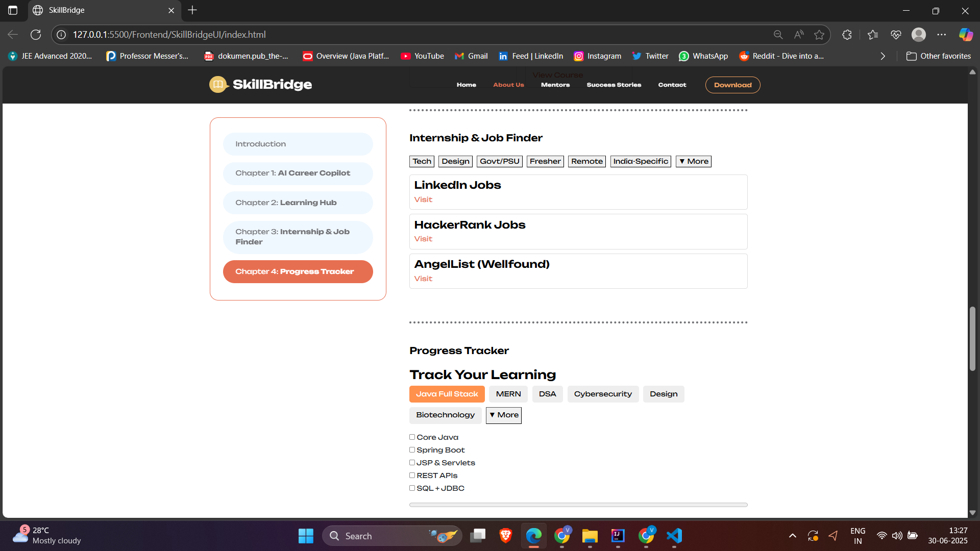Switch to the MERN track tab
980x551 pixels.
(x=508, y=394)
